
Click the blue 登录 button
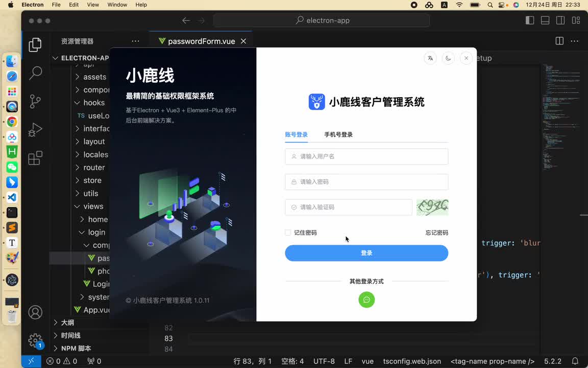pos(366,253)
